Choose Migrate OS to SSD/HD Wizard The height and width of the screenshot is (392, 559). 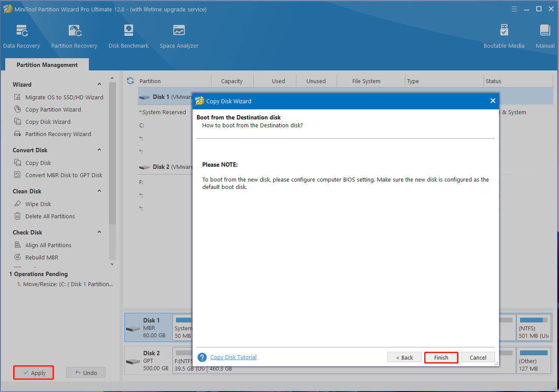[64, 97]
